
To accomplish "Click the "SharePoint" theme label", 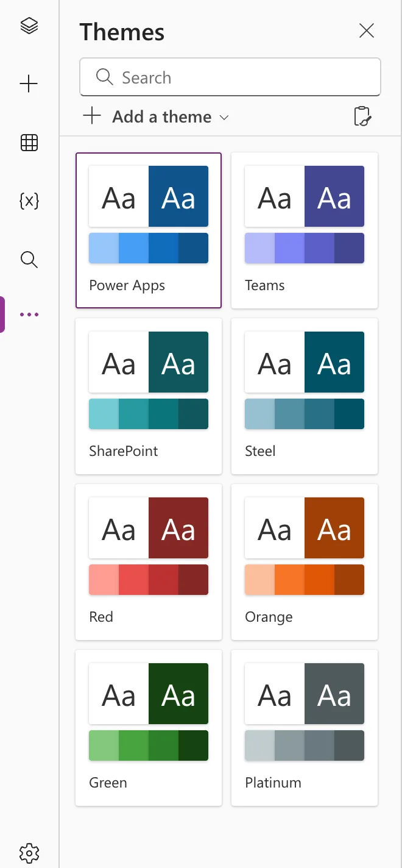I will 124,451.
